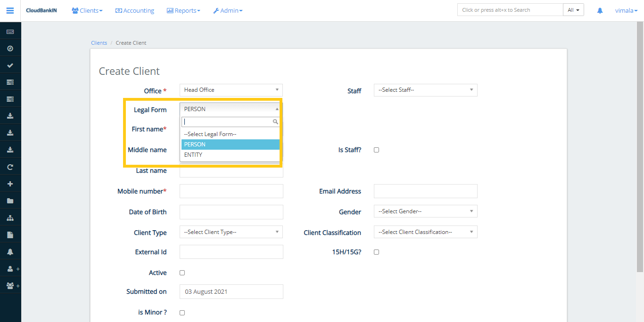Select the compass navigation icon in sidebar
The width and height of the screenshot is (644, 322).
10,48
